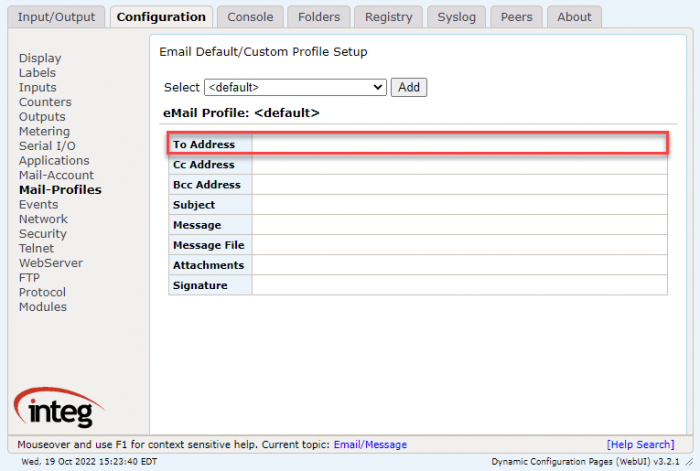The width and height of the screenshot is (700, 471).
Task: Open the Email/Message help topic link
Action: click(370, 445)
